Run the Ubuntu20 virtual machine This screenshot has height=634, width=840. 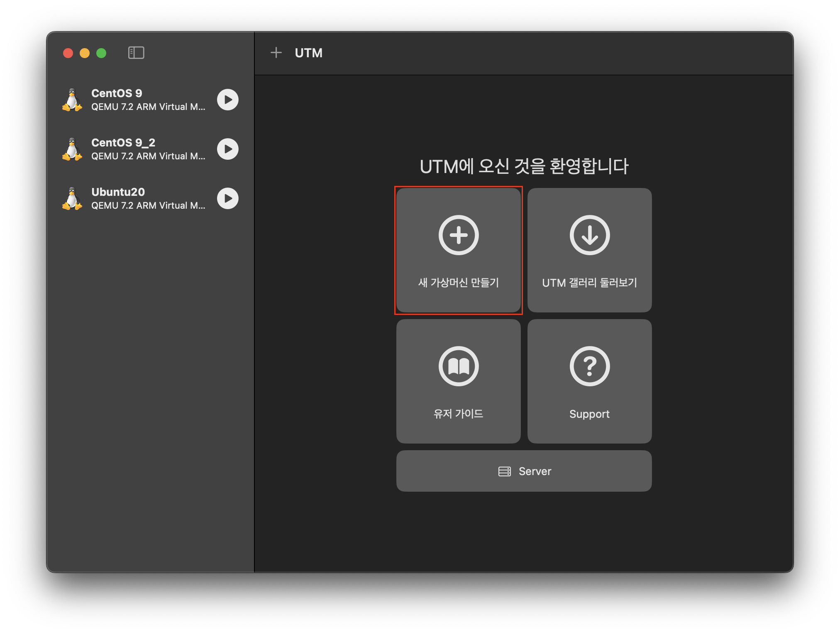tap(228, 198)
